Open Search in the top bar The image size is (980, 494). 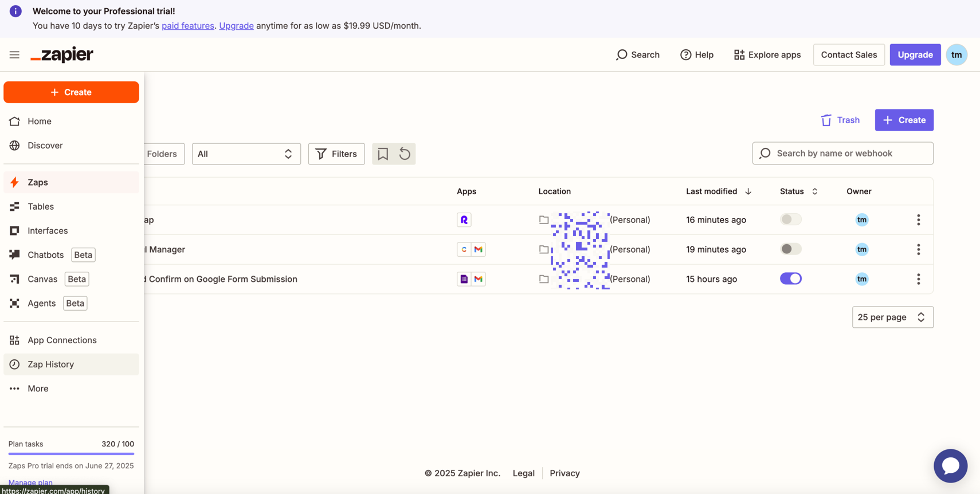pos(637,55)
